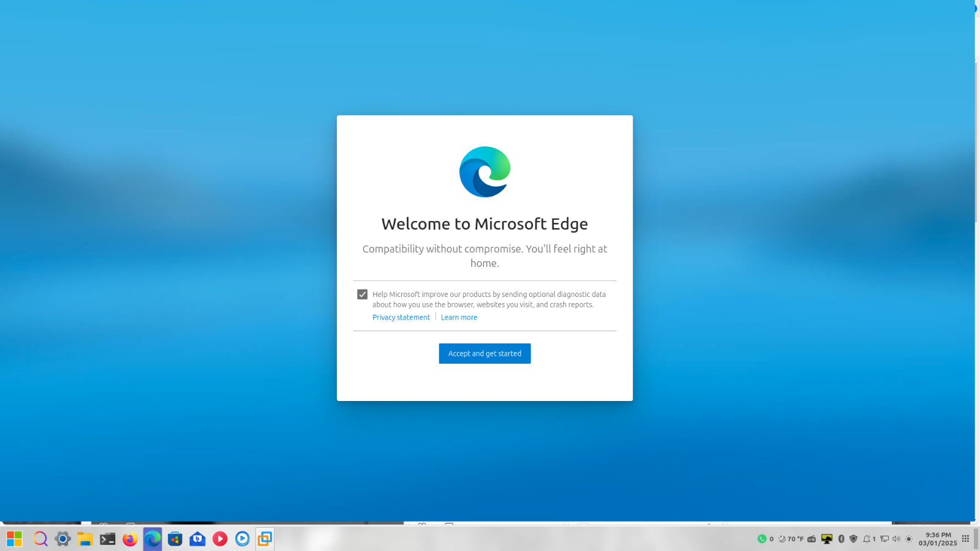This screenshot has height=551, width=980.
Task: Open system settings gear in taskbar
Action: pos(62,539)
